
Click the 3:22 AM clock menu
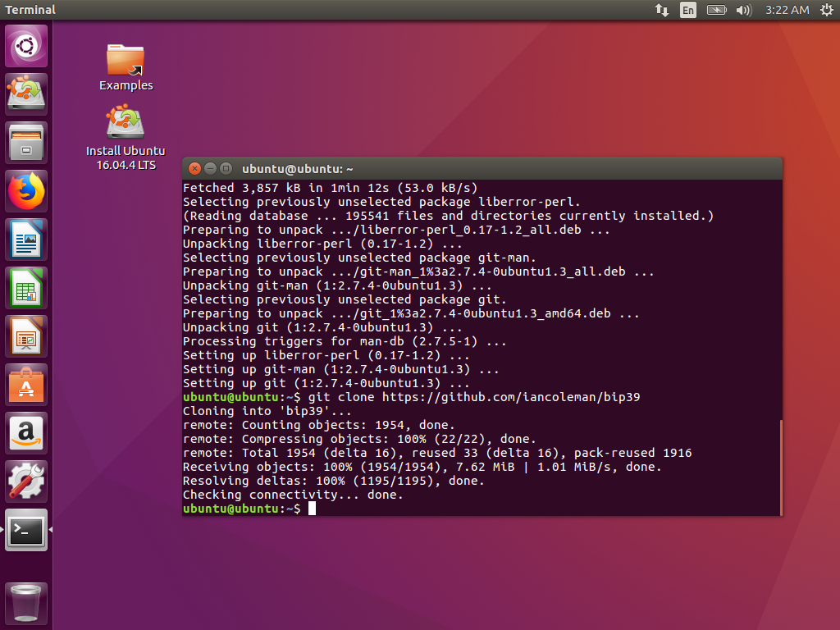click(787, 10)
